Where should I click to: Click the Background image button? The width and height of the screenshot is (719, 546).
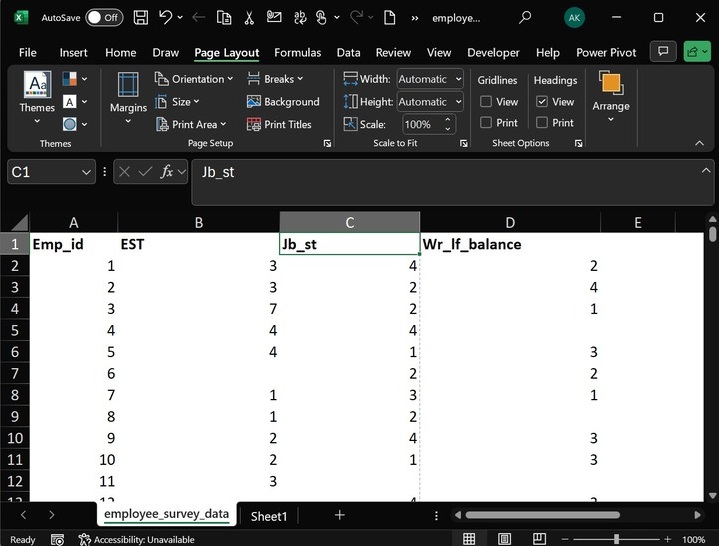pyautogui.click(x=283, y=101)
